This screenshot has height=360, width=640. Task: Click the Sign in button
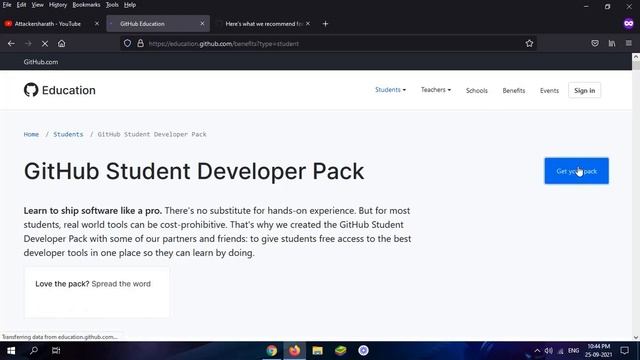[x=584, y=90]
